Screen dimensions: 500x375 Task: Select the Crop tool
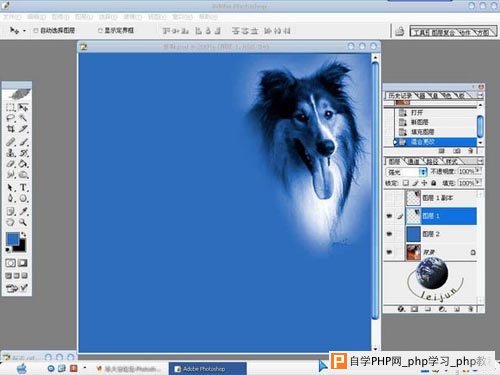pos(11,129)
